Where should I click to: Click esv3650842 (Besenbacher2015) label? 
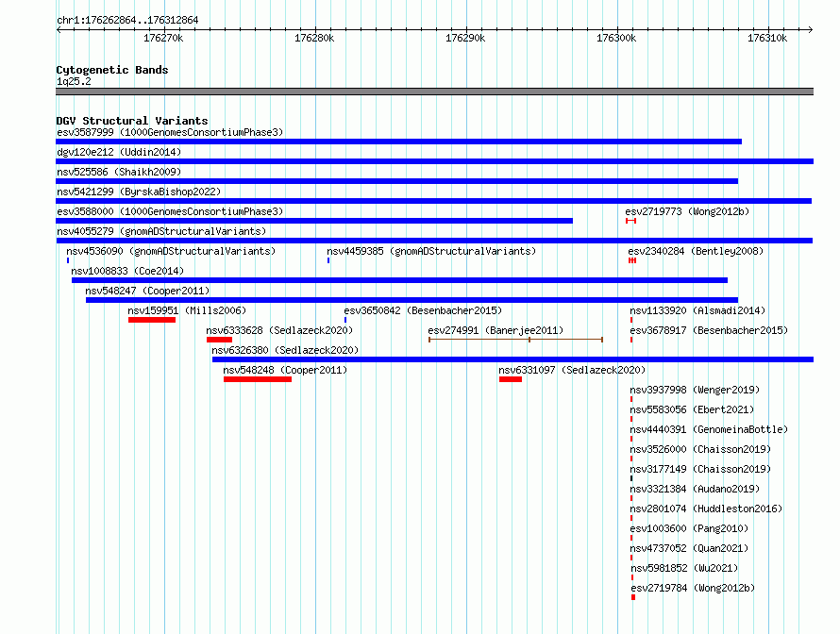point(423,310)
